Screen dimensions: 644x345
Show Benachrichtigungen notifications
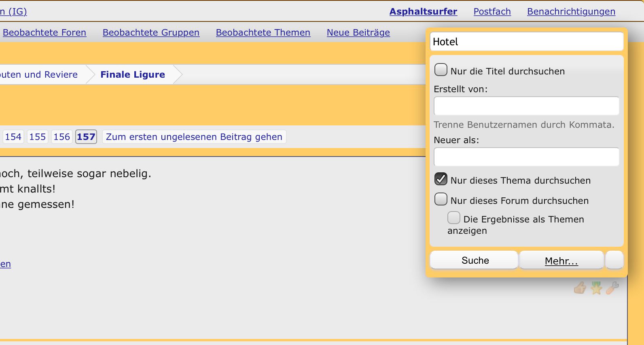pyautogui.click(x=571, y=12)
